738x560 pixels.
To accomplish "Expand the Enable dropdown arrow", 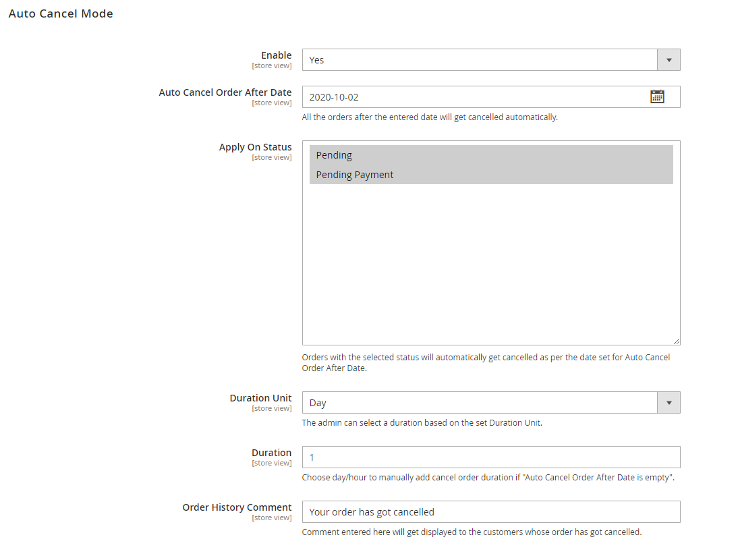I will 669,60.
